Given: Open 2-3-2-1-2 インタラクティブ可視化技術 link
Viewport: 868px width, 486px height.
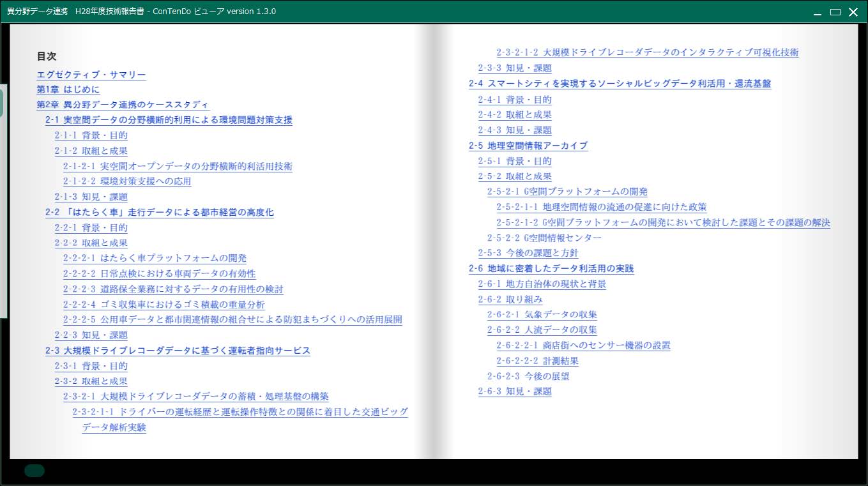Looking at the screenshot, I should point(647,52).
